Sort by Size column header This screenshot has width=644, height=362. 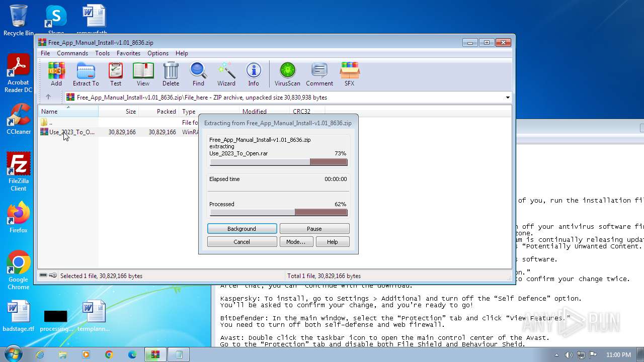click(119, 112)
